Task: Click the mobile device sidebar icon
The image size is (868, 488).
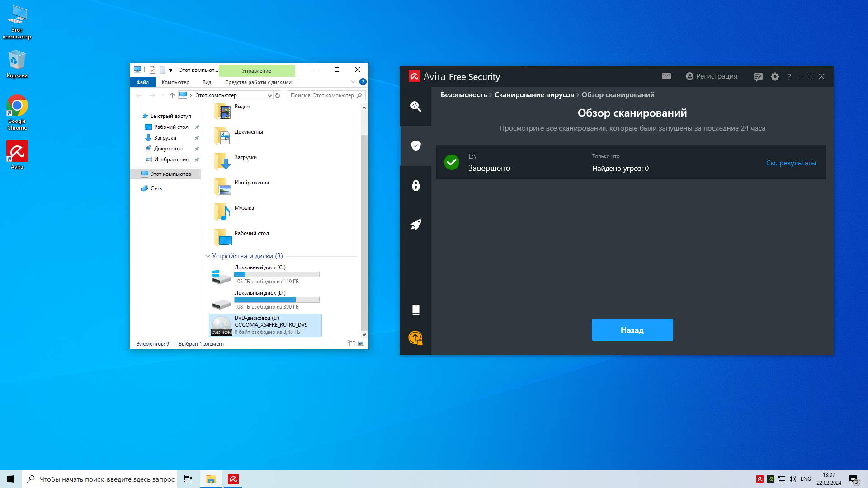Action: click(415, 310)
